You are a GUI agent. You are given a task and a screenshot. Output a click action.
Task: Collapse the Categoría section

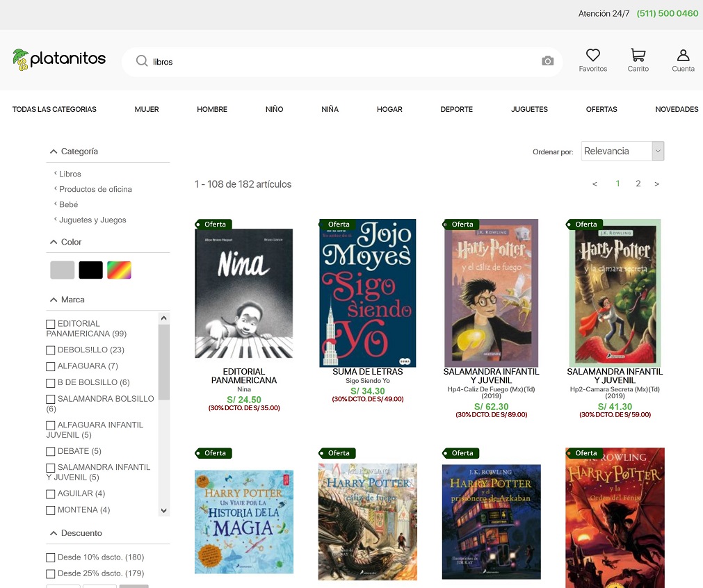click(54, 152)
